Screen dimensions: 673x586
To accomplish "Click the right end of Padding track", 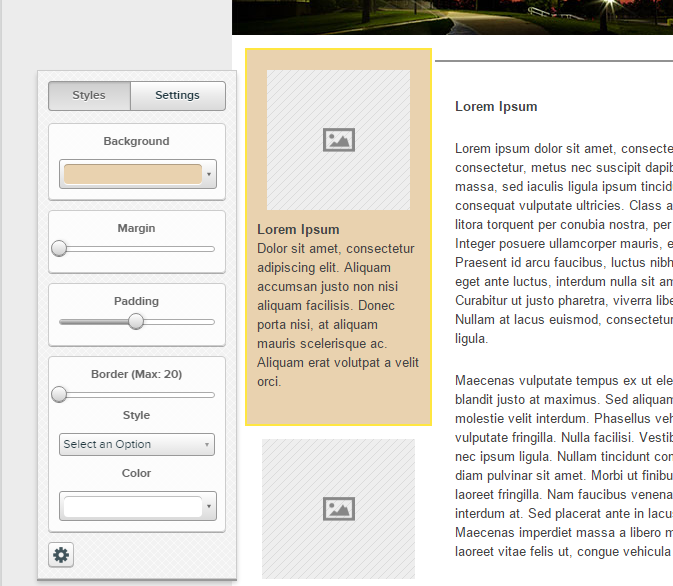I will pyautogui.click(x=211, y=321).
